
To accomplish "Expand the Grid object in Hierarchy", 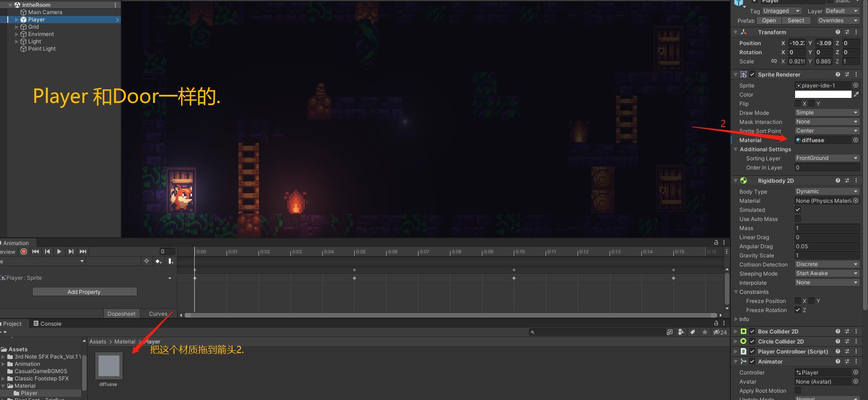I will click(17, 27).
